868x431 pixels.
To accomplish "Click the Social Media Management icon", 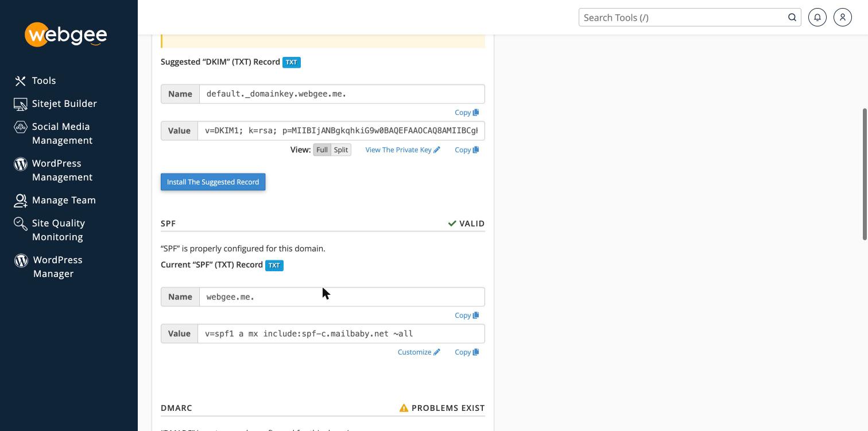I will point(21,127).
